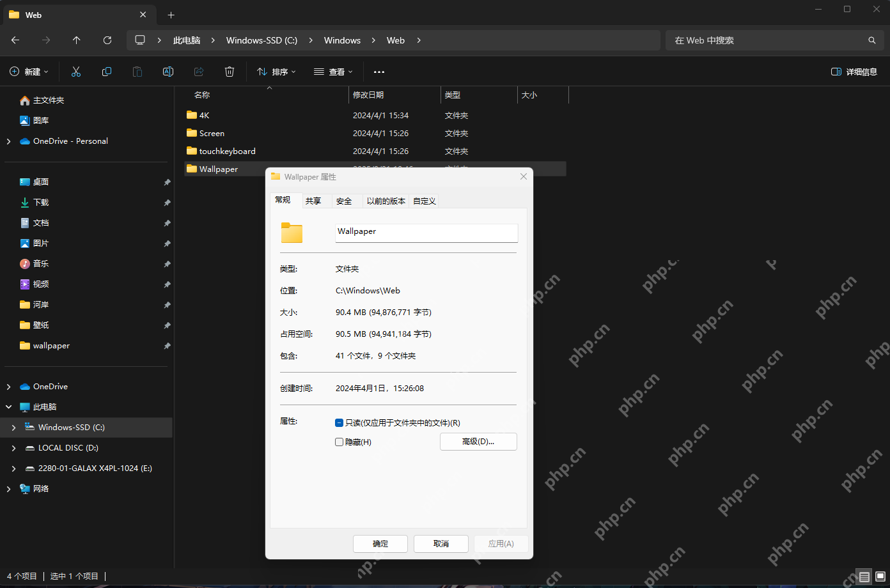
Task: Open the 排序 sort dropdown
Action: coord(276,72)
